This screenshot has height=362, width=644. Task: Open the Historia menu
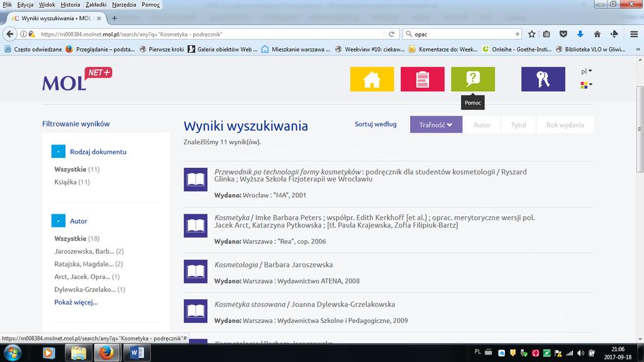[70, 4]
